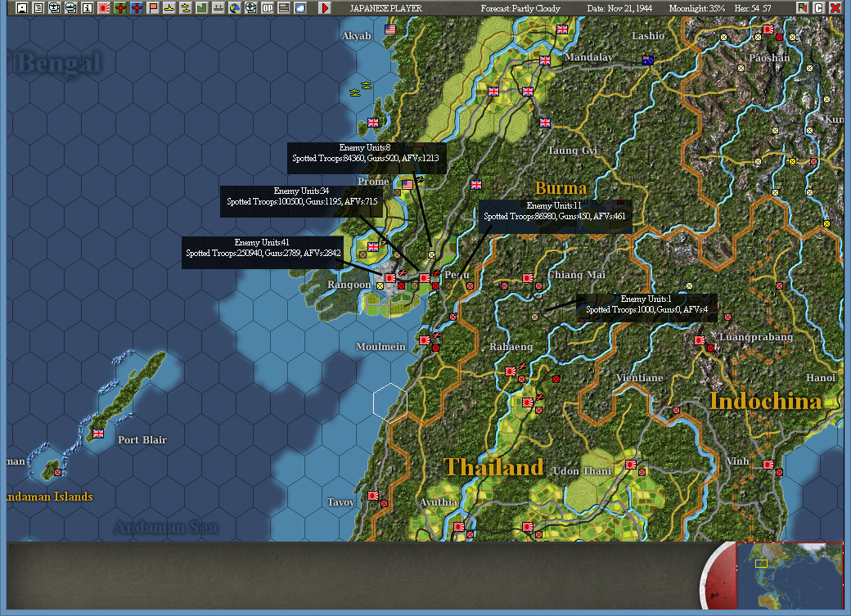Click the green ship-in-port toolbar icon

(x=218, y=7)
